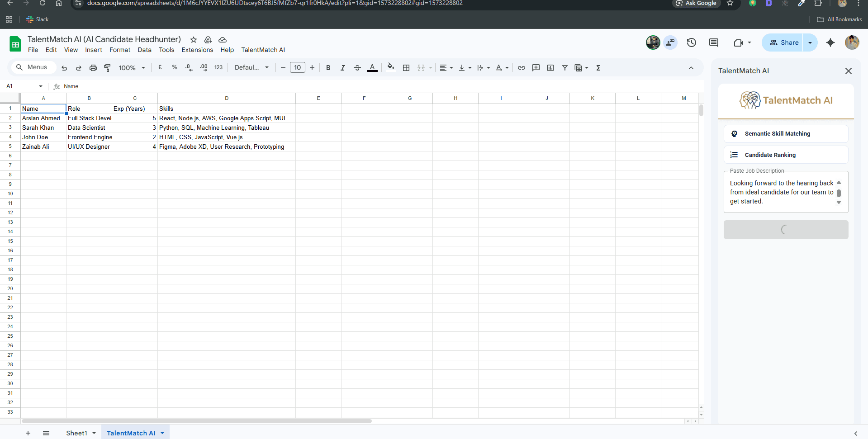Click the Move to folder icon
The image size is (868, 439).
pyautogui.click(x=208, y=40)
